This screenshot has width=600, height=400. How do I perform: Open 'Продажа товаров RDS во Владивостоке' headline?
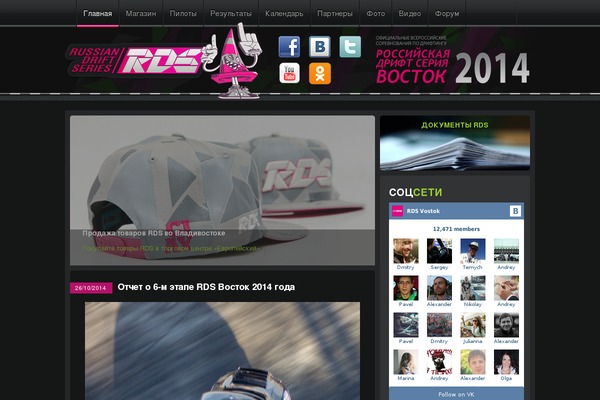tap(154, 233)
